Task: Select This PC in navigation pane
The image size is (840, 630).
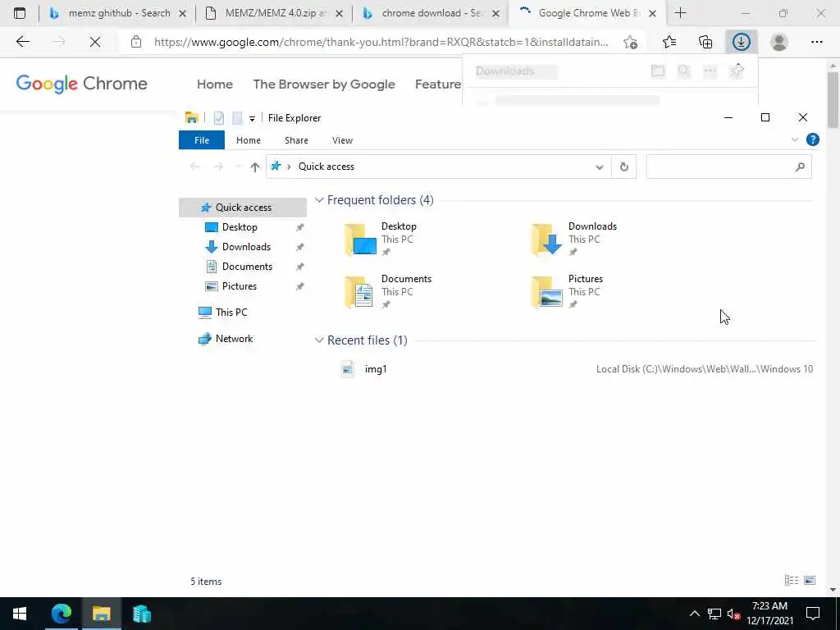Action: coord(231,313)
